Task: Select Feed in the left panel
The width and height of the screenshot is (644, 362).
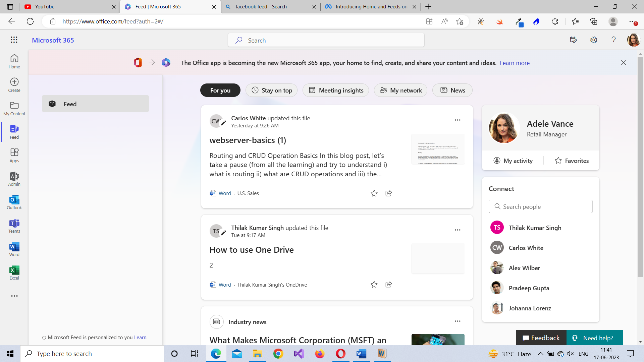Action: 95,104
